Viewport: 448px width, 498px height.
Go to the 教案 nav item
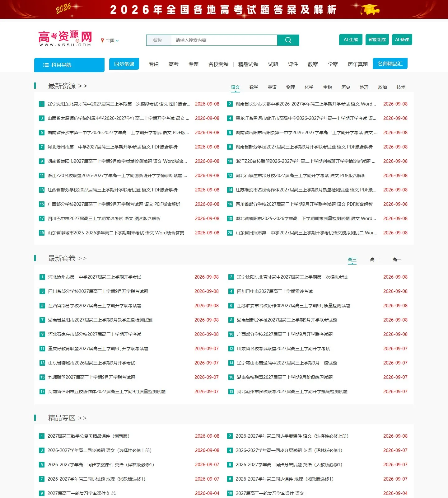[x=313, y=64]
